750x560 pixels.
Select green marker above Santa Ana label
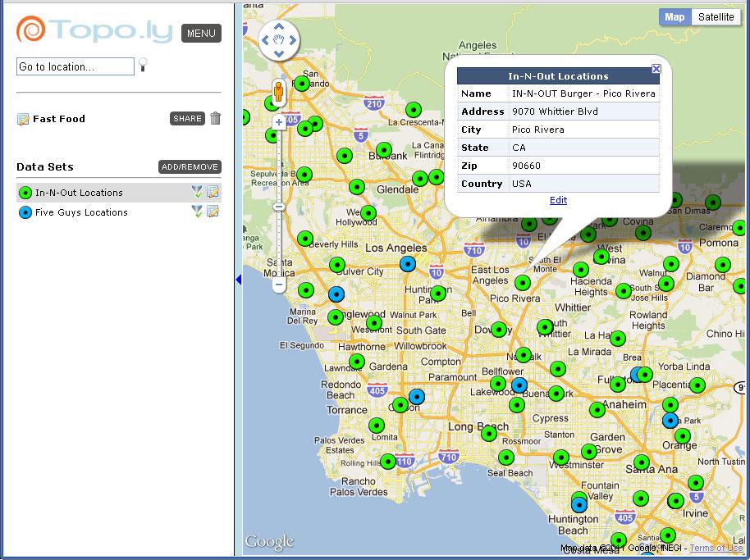pos(642,462)
